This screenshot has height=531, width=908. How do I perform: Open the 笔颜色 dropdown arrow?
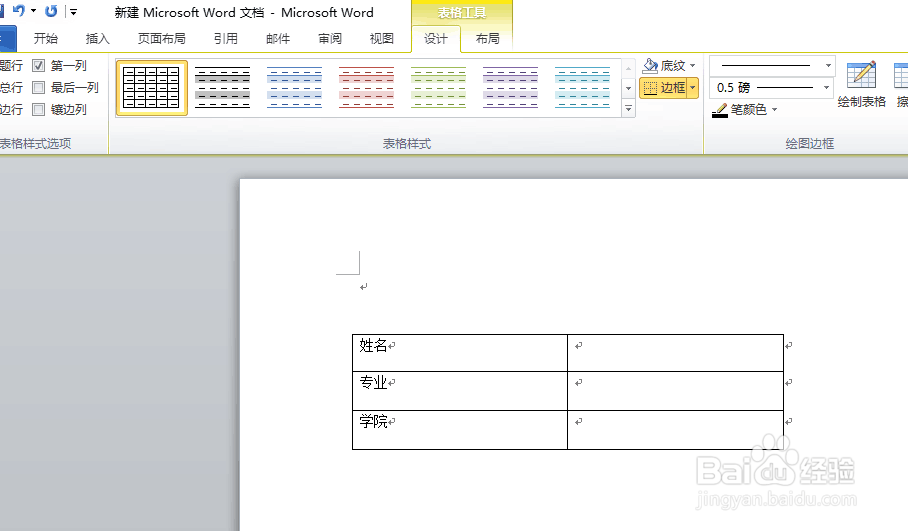[774, 109]
